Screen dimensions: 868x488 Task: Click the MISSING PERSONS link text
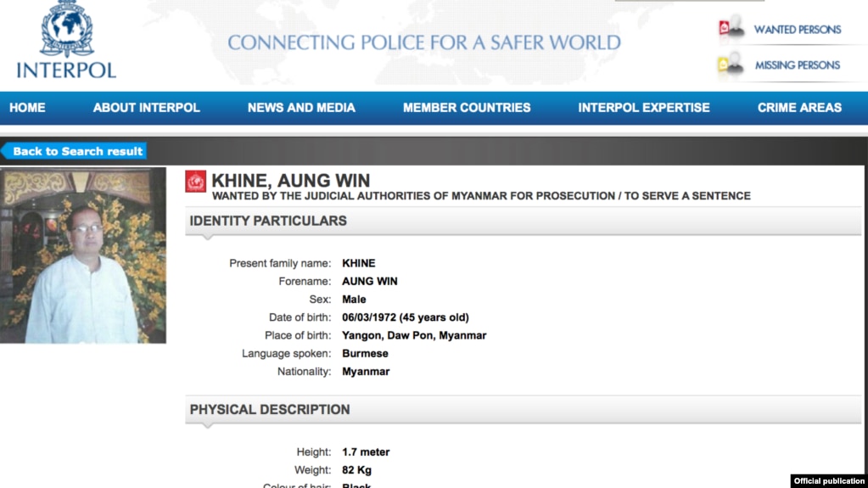pyautogui.click(x=797, y=65)
